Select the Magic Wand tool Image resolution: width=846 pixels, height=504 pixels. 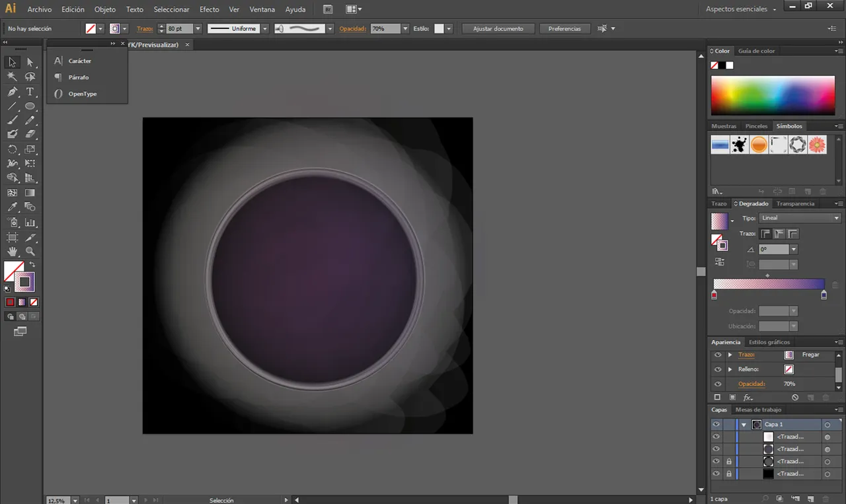pyautogui.click(x=12, y=77)
